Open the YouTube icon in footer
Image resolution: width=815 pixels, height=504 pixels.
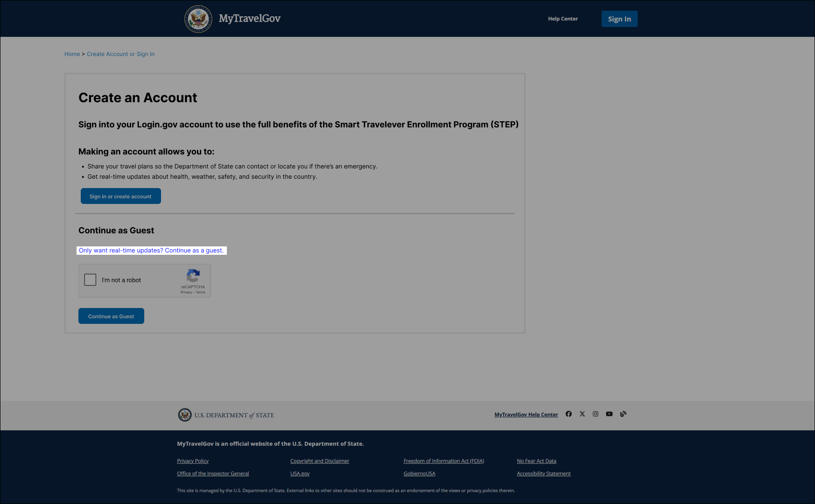point(609,414)
